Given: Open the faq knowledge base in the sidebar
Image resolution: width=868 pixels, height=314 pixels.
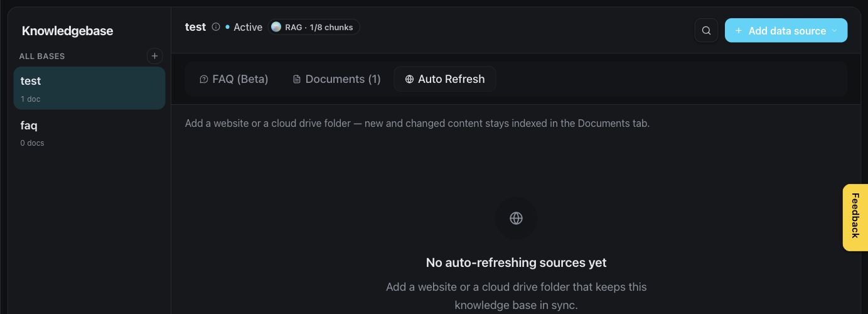Looking at the screenshot, I should [x=89, y=133].
